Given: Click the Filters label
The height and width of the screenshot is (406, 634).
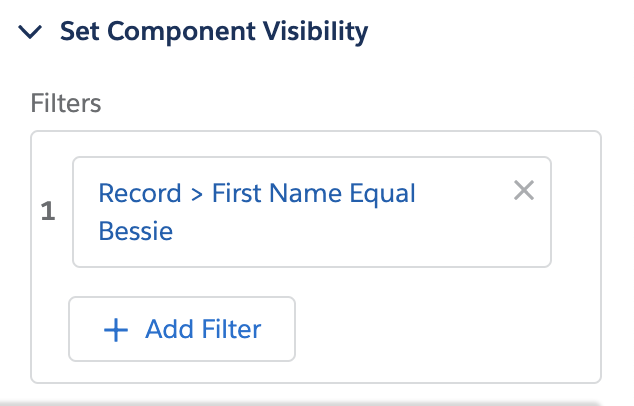Looking at the screenshot, I should click(67, 102).
